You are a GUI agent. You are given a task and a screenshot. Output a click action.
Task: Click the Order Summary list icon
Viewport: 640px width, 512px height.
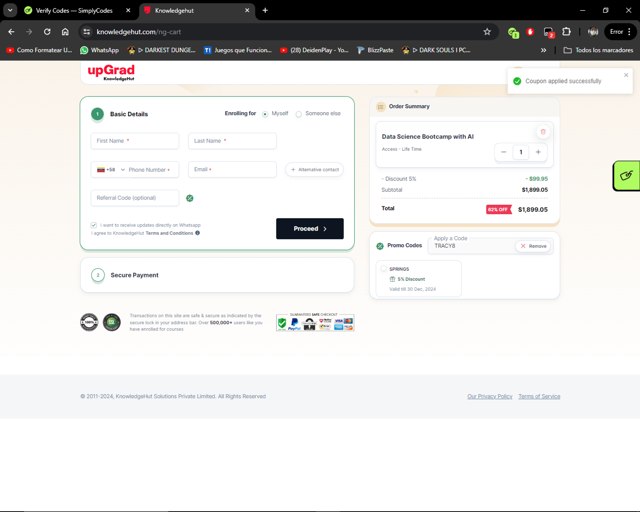click(x=380, y=107)
